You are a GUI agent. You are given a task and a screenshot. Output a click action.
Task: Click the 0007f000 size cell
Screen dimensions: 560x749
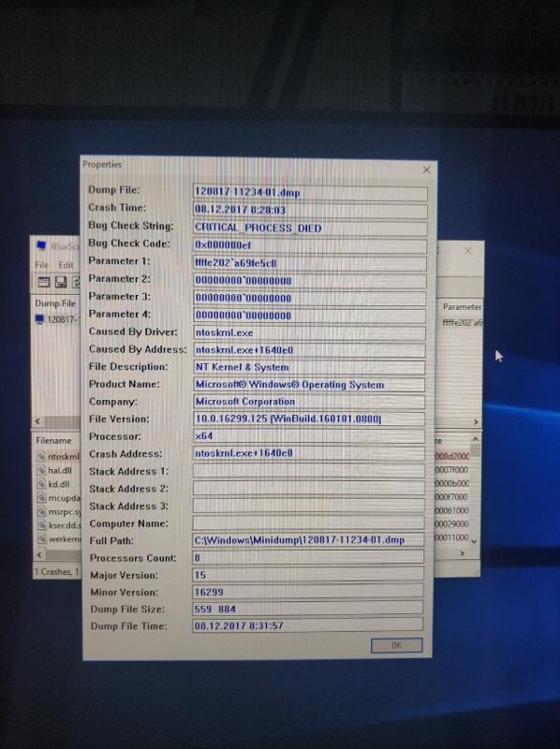(x=451, y=471)
